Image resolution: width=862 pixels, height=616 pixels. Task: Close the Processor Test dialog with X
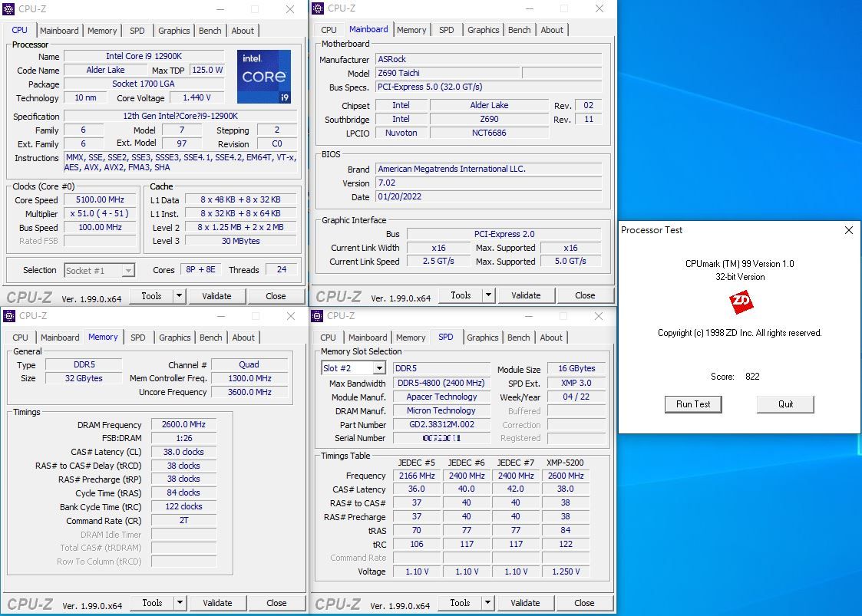point(849,230)
